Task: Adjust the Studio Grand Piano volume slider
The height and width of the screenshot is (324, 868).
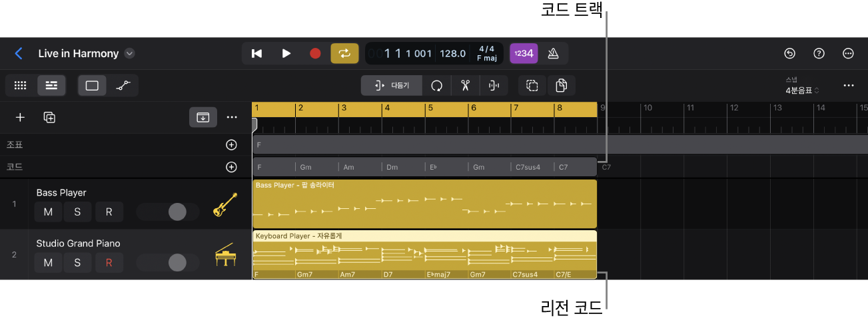Action: pos(168,263)
